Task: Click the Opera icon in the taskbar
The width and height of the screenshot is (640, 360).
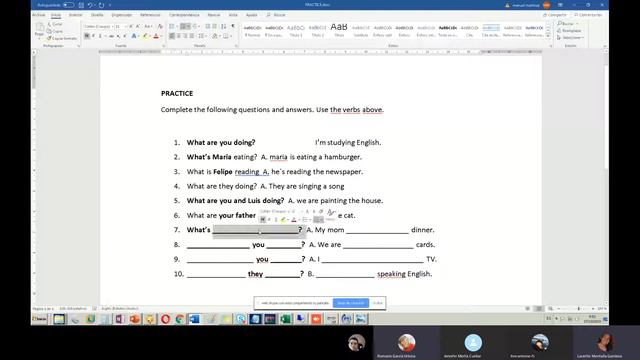Action: (x=165, y=319)
